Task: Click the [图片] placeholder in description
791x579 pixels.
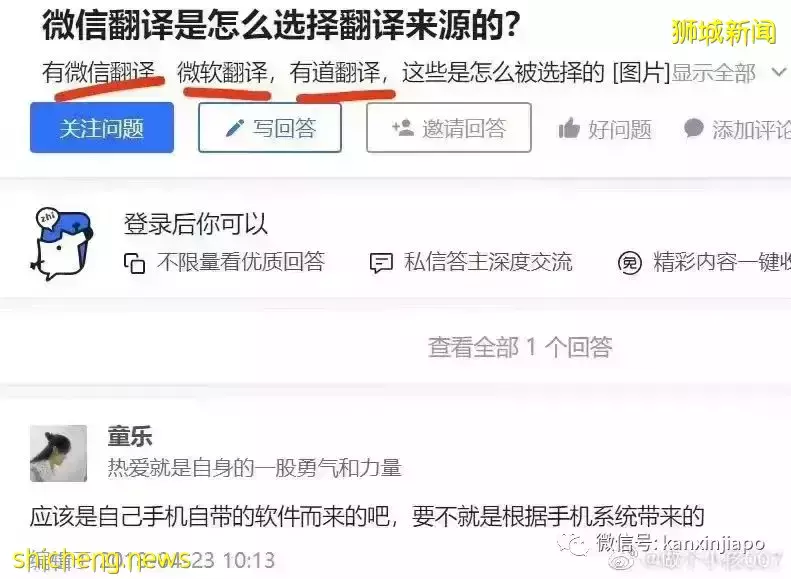Action: 641,73
